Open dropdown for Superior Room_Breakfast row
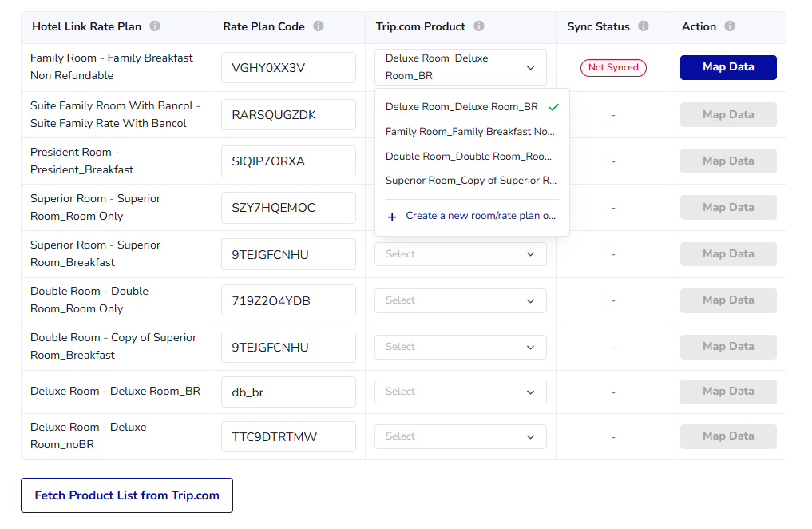812x529 pixels. point(460,254)
